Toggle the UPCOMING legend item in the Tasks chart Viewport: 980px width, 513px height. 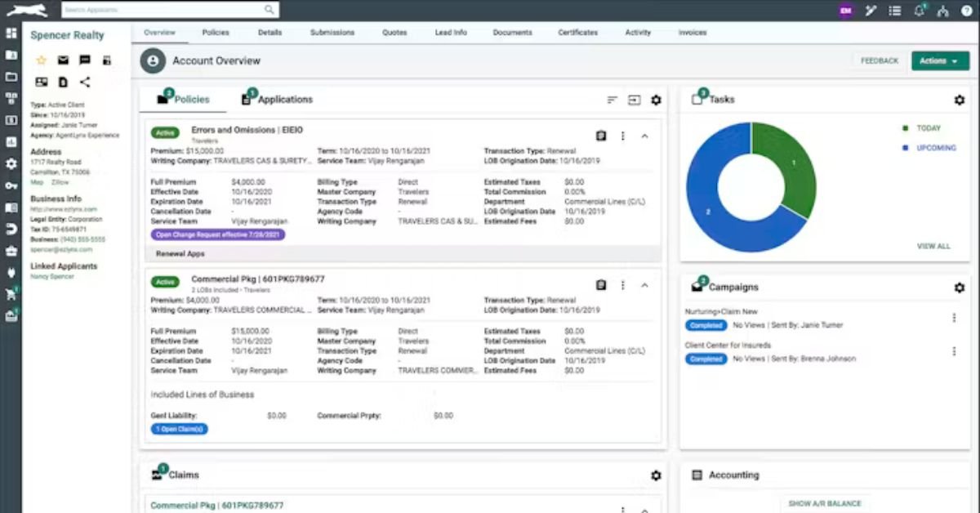coord(933,148)
